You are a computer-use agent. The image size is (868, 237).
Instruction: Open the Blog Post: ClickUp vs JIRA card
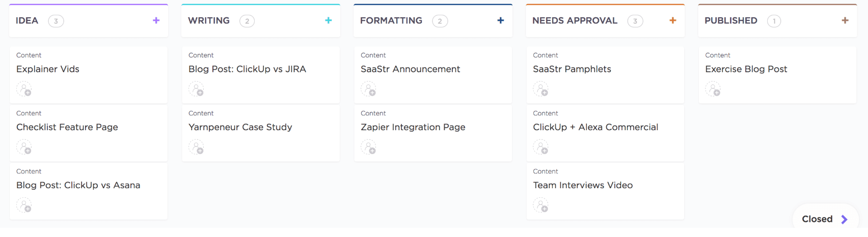point(247,69)
